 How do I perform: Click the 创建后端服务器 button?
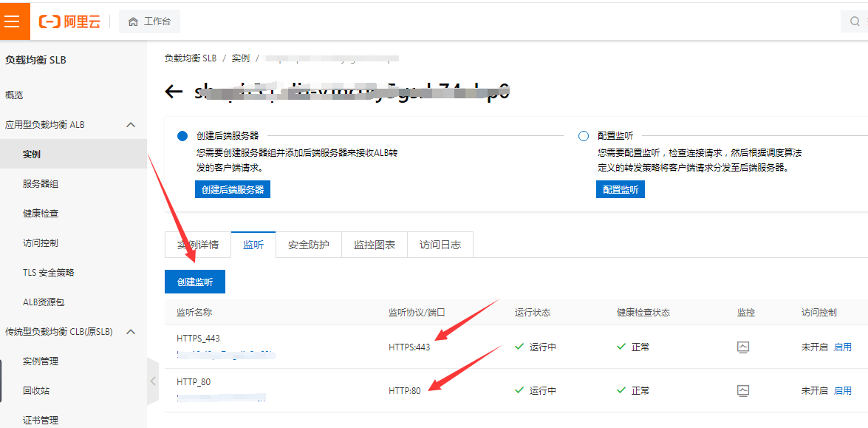coord(233,189)
